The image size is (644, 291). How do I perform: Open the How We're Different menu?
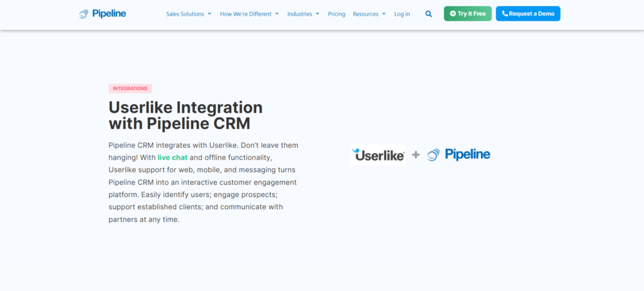click(246, 14)
